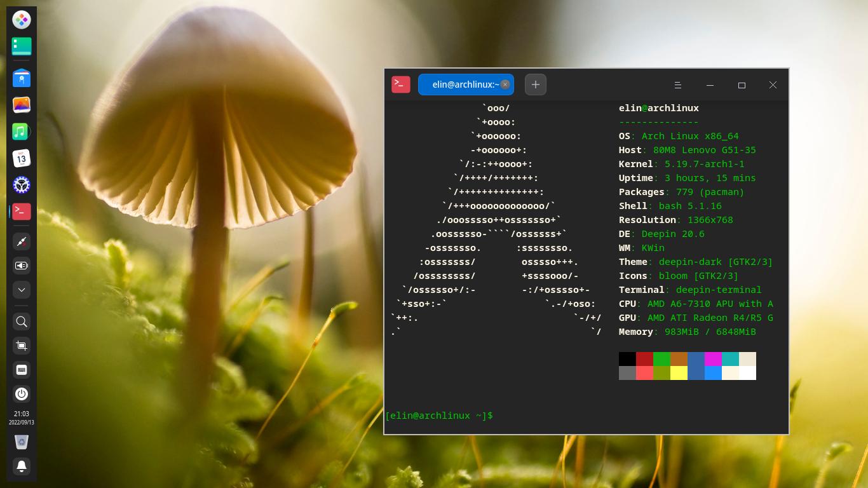Viewport: 868px width, 488px height.
Task: Open the Calendar showing 13
Action: [22, 158]
